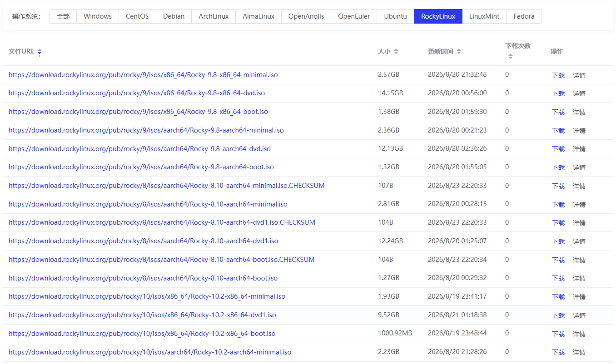The image size is (616, 364).
Task: View 详情 for Rocky-8.10-aarch64-dvd1.iso.CHECKSUM
Action: (579, 223)
